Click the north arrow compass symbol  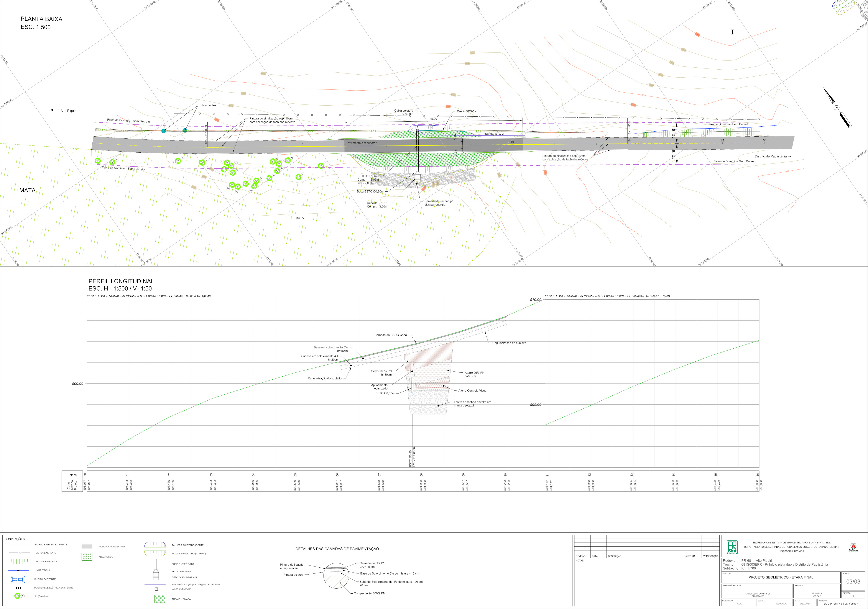click(837, 107)
